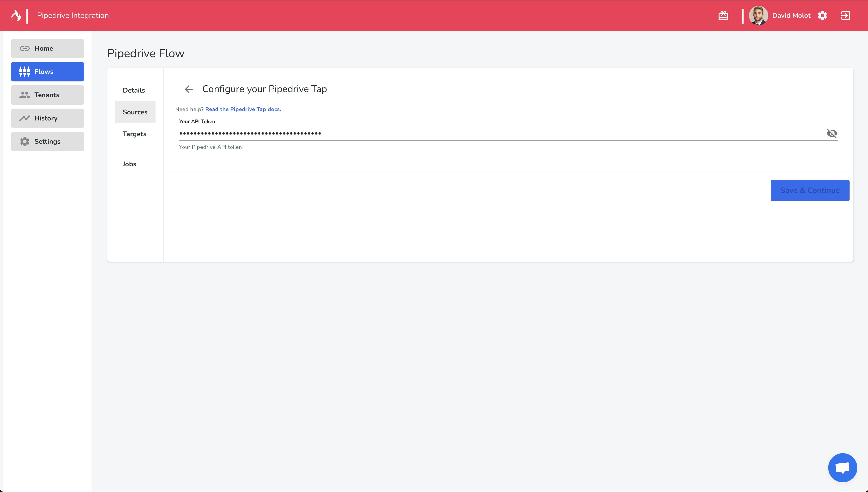Viewport: 868px width, 492px height.
Task: Click the Pipedrive Integration header title
Action: tap(73, 16)
